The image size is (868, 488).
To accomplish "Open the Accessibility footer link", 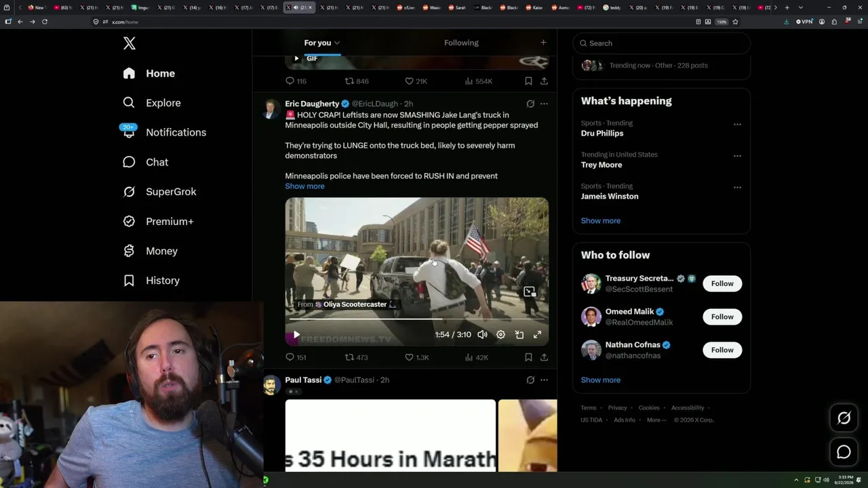I will coord(688,408).
